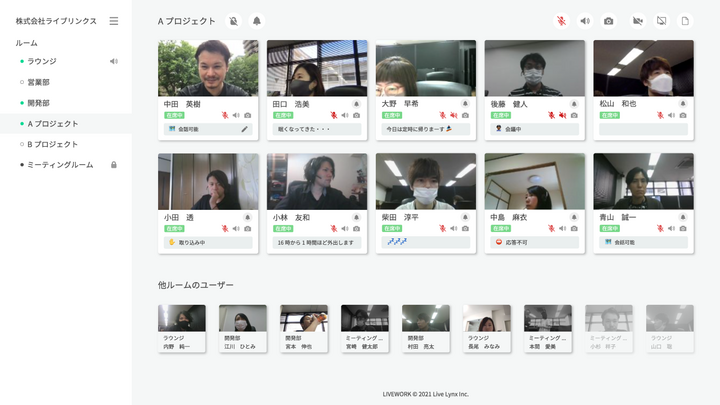Screen dimensions: 720x405
Task: Enter the locked ミーティングルーム room
Action: (60, 165)
